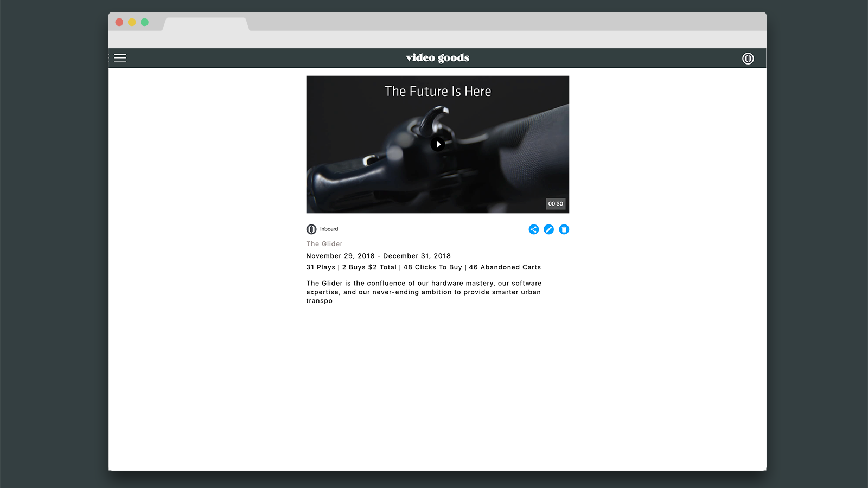Click the Inboard account icon in header

pyautogui.click(x=748, y=59)
